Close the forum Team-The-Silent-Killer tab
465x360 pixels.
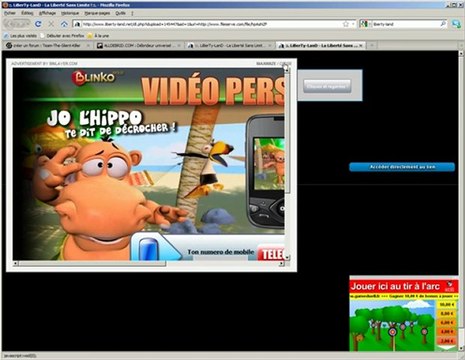pos(88,45)
